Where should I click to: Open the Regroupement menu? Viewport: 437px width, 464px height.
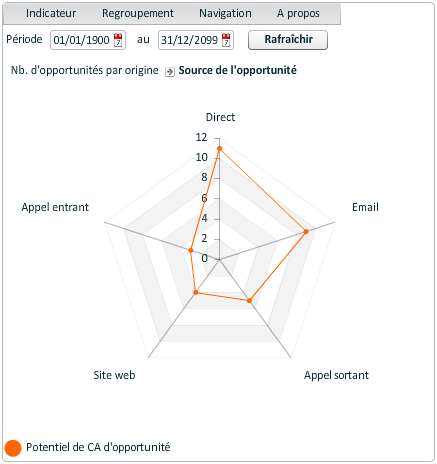[138, 13]
